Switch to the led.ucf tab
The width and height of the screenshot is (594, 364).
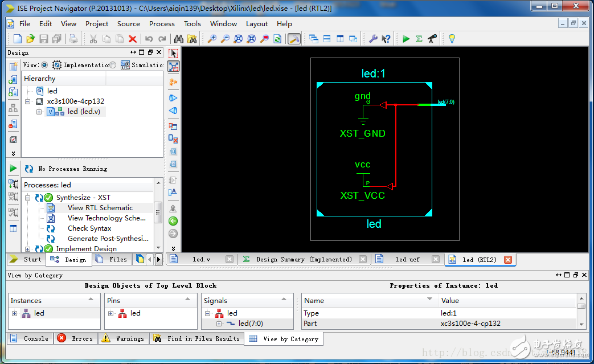click(x=407, y=259)
